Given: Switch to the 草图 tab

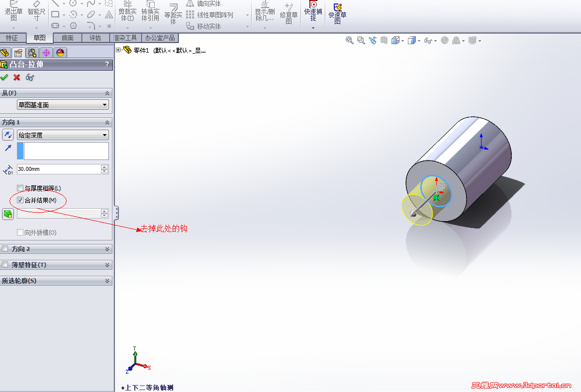Looking at the screenshot, I should tap(40, 38).
